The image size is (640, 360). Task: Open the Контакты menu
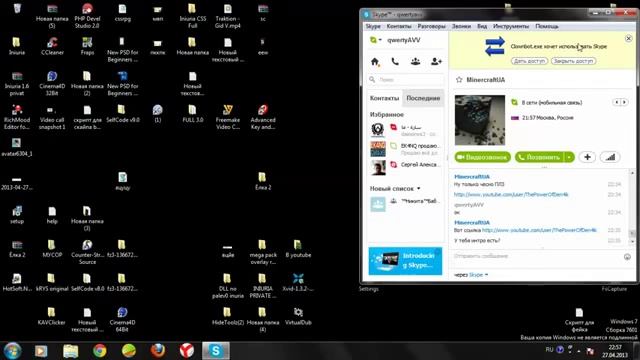tap(399, 26)
